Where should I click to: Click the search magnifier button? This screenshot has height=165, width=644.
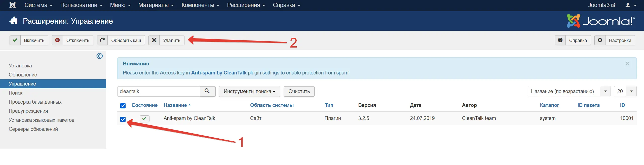point(207,91)
